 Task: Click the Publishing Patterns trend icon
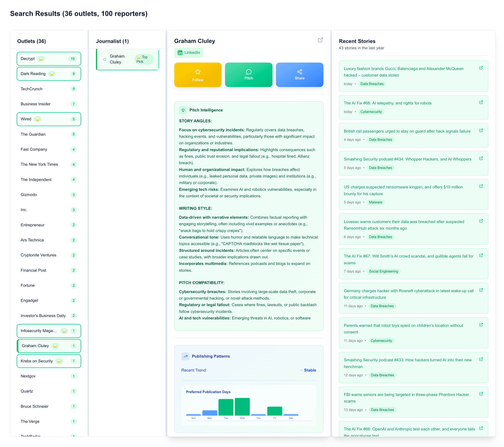point(185,356)
